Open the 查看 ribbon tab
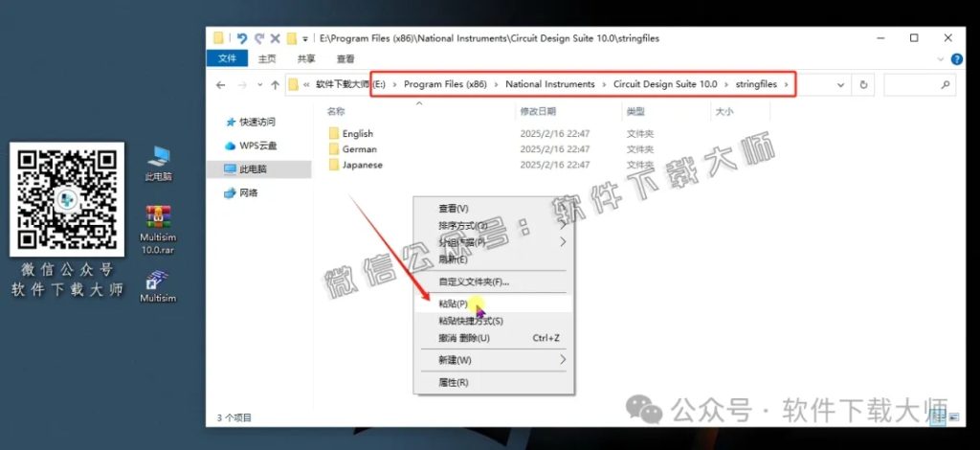The width and height of the screenshot is (980, 450). [345, 58]
